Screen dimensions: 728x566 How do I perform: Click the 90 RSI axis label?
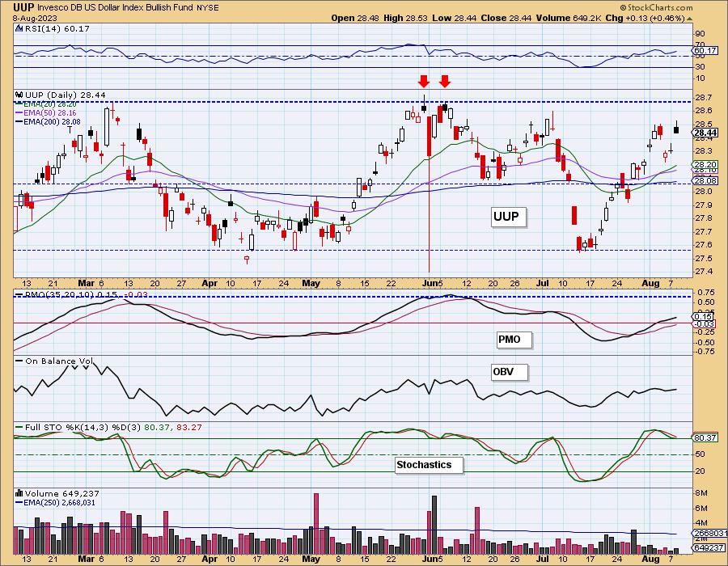coord(700,33)
